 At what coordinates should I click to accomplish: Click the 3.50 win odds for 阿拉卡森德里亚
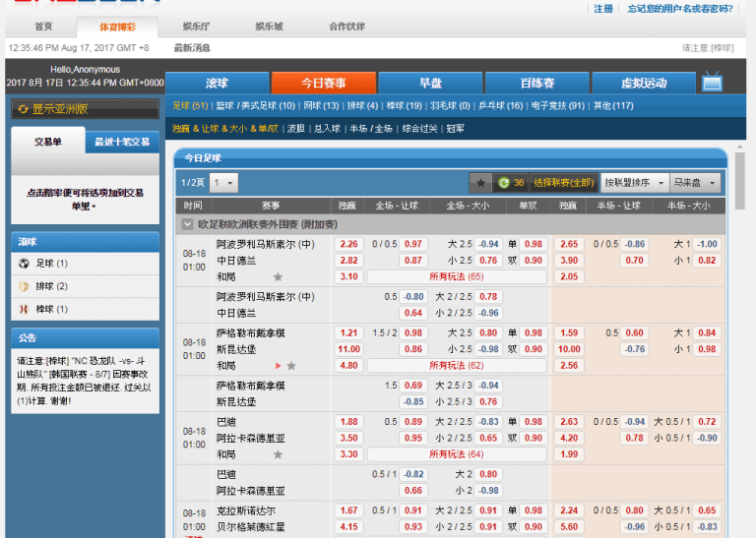click(349, 438)
